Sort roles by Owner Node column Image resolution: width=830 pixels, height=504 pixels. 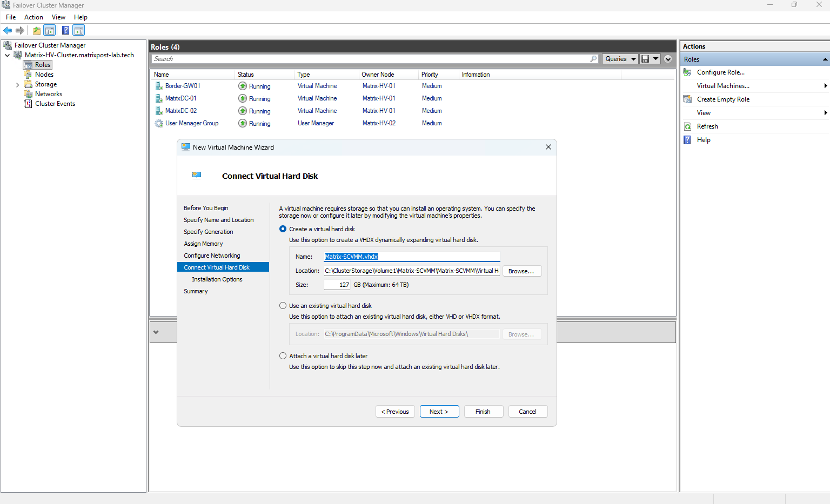click(x=388, y=75)
